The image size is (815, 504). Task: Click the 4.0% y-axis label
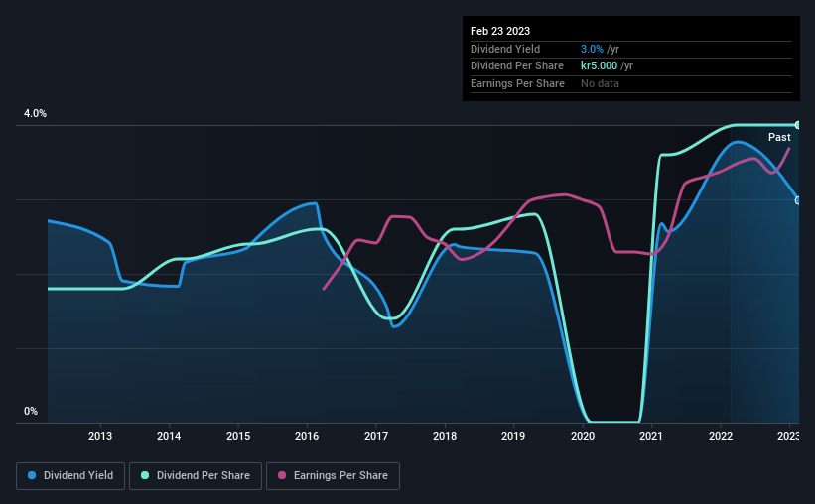(x=36, y=114)
